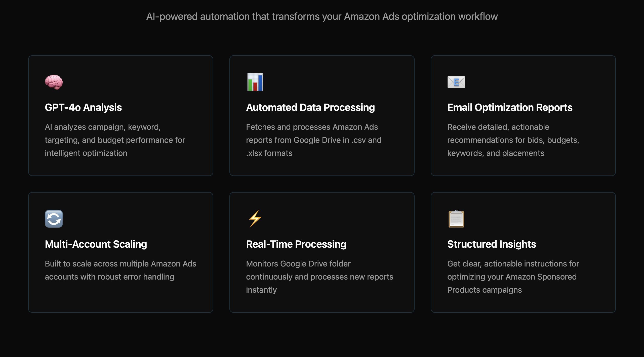Viewport: 644px width, 357px height.
Task: Click the text about robust error handling
Action: [120, 270]
